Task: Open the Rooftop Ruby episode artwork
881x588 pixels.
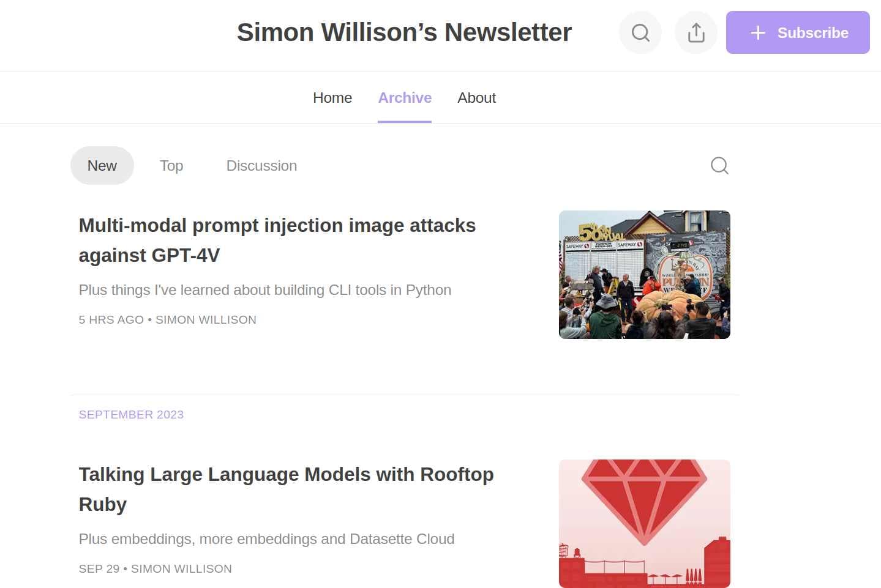Action: pyautogui.click(x=644, y=523)
